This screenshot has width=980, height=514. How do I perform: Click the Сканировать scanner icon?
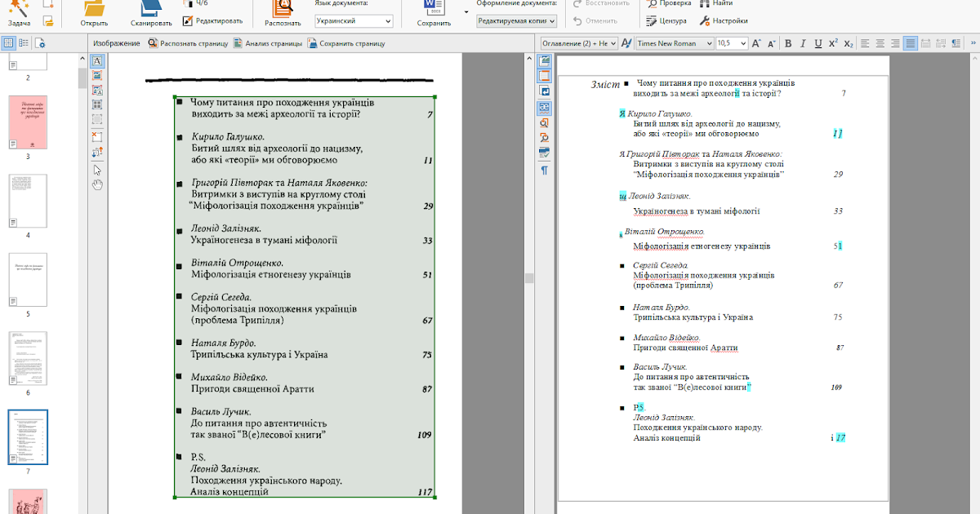coord(150,7)
